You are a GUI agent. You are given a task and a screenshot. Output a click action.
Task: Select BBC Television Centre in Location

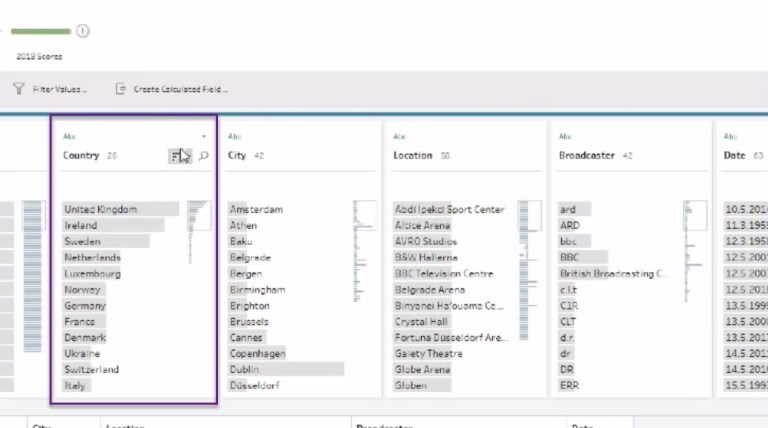(443, 274)
